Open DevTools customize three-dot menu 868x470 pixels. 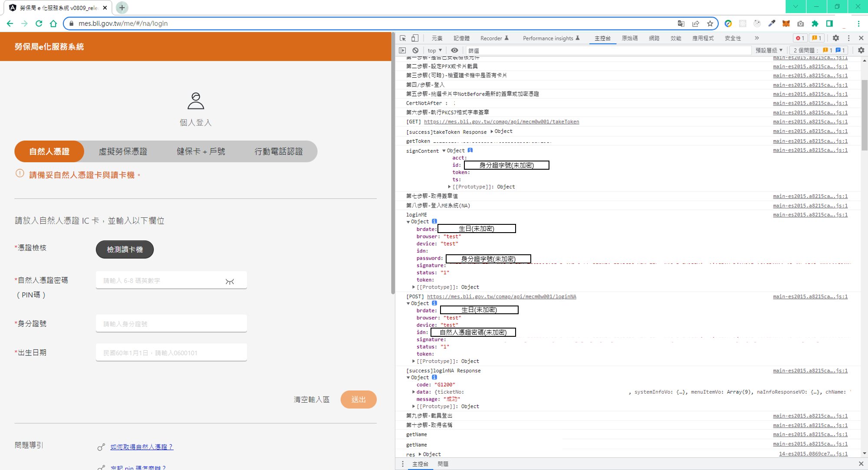point(849,38)
